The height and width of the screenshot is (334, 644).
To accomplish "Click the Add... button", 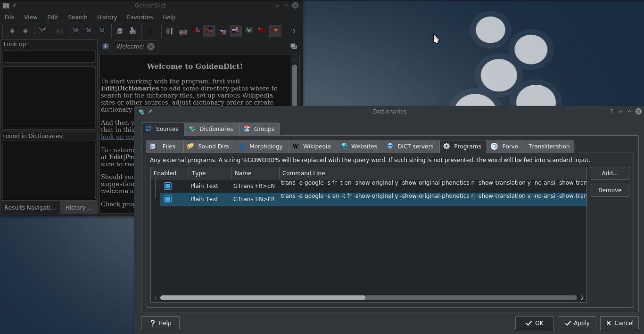I will pyautogui.click(x=610, y=173).
